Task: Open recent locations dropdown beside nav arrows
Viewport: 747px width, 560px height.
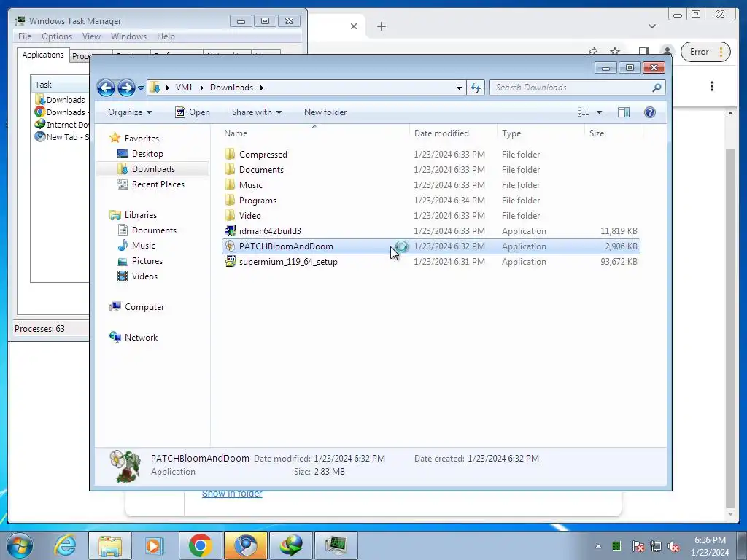Action: [141, 88]
